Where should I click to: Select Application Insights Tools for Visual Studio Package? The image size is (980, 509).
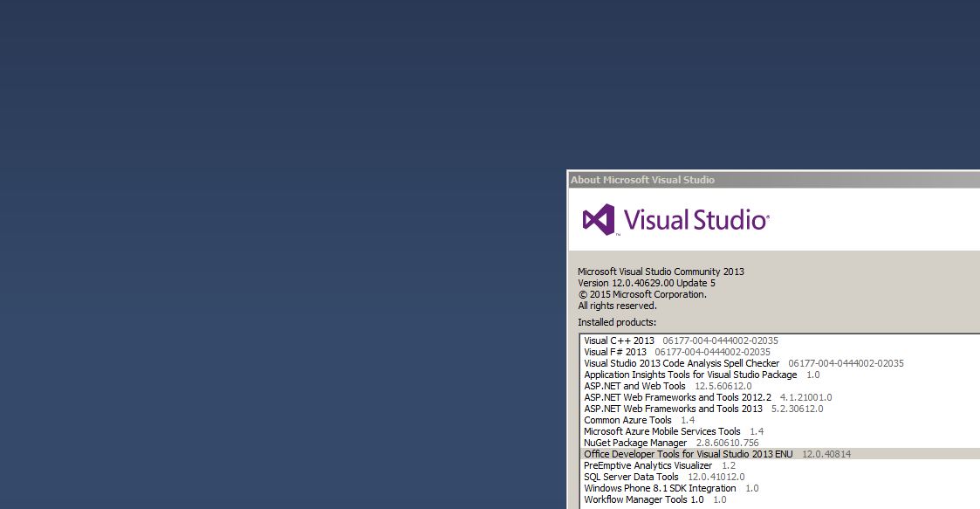tap(780, 375)
